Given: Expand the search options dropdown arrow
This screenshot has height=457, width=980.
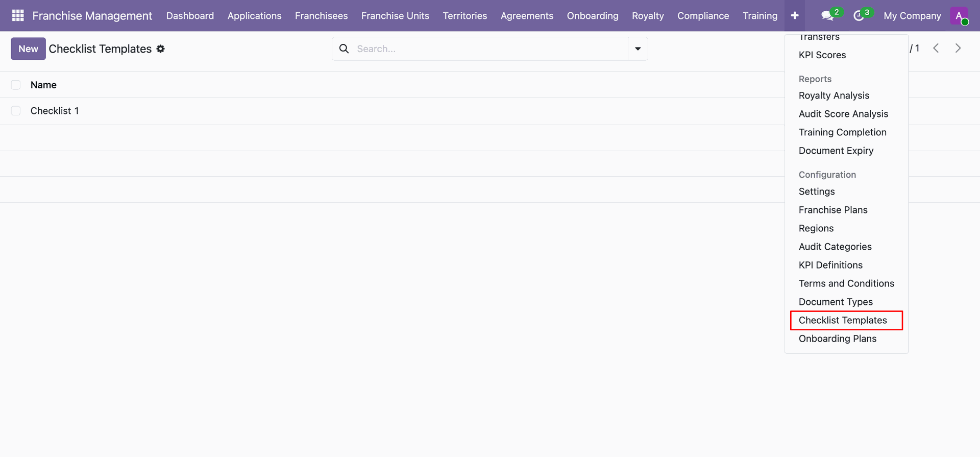Looking at the screenshot, I should [x=638, y=49].
